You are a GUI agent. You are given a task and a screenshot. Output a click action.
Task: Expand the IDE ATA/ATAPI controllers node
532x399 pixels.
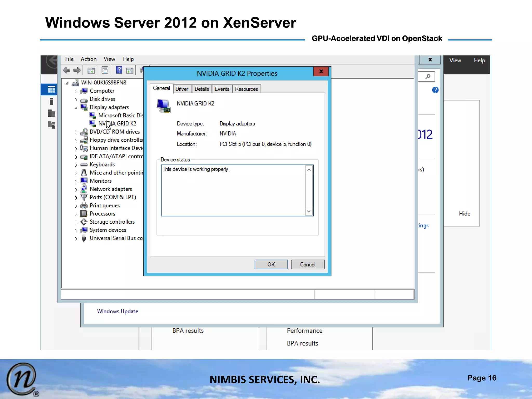click(76, 157)
